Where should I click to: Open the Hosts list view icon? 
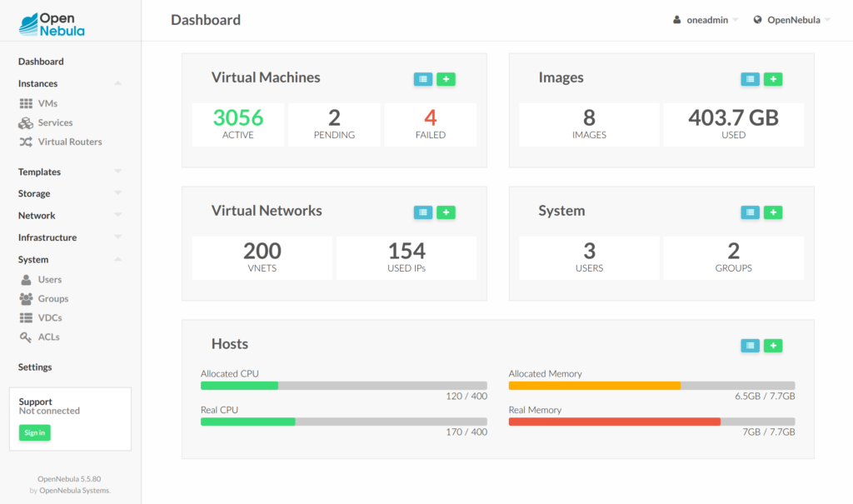751,346
